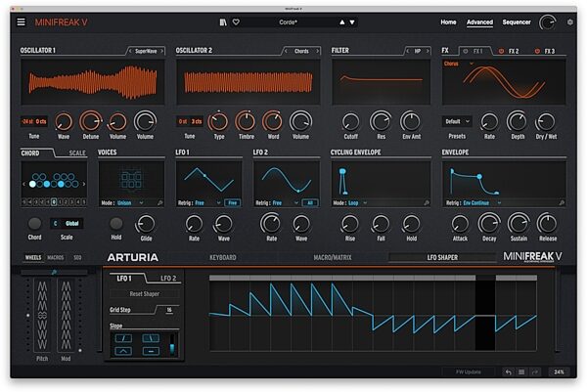Toggle the Global scale setting
The width and height of the screenshot is (587, 392).
pos(71,223)
